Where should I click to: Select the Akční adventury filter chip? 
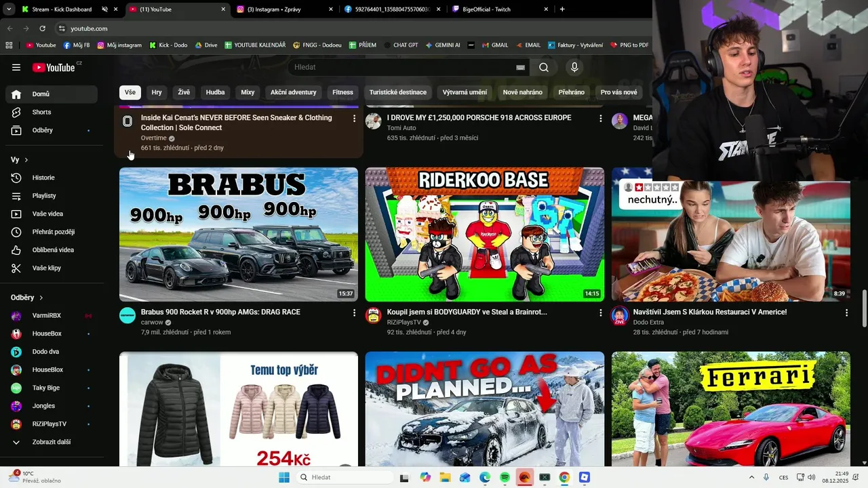point(294,92)
